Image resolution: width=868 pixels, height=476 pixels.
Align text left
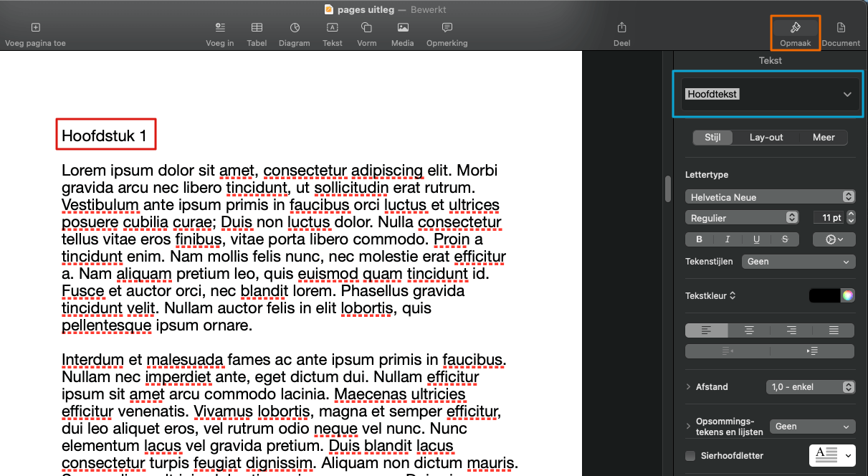(707, 330)
